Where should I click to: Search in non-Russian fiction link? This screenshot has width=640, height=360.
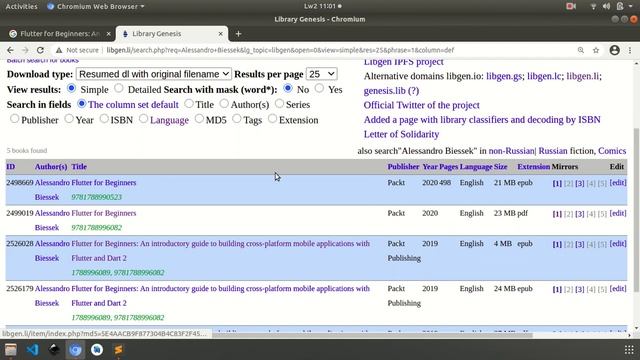point(511,151)
